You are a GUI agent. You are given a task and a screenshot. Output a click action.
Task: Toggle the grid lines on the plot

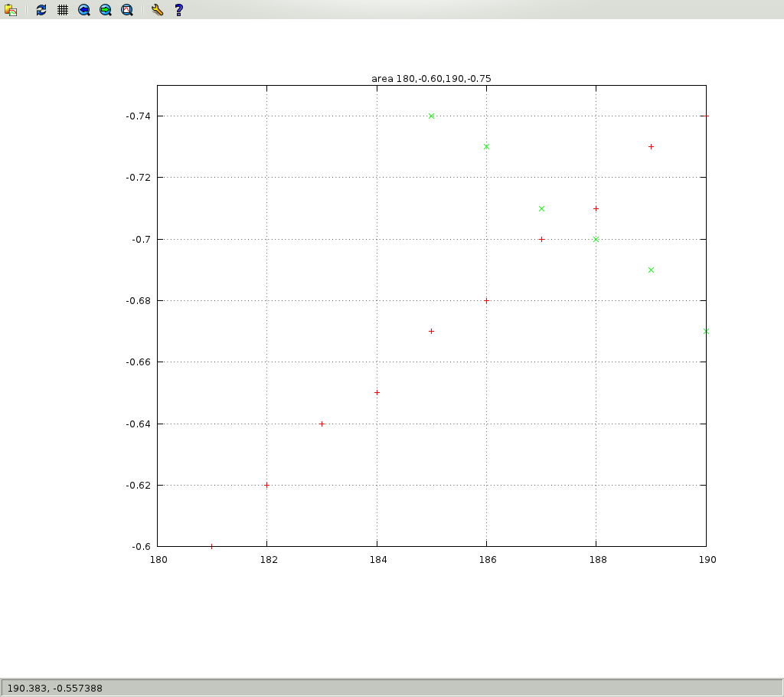[x=63, y=10]
